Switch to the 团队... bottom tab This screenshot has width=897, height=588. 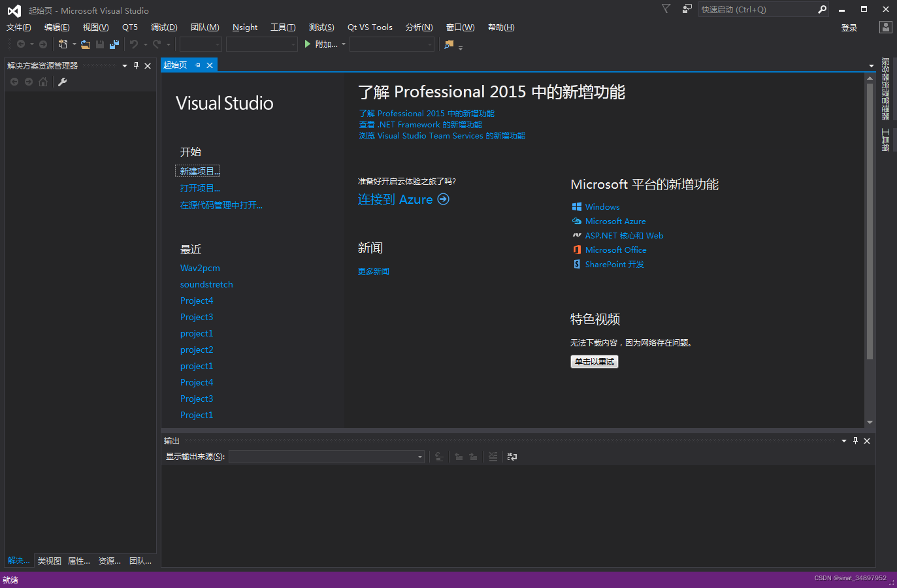tap(140, 561)
